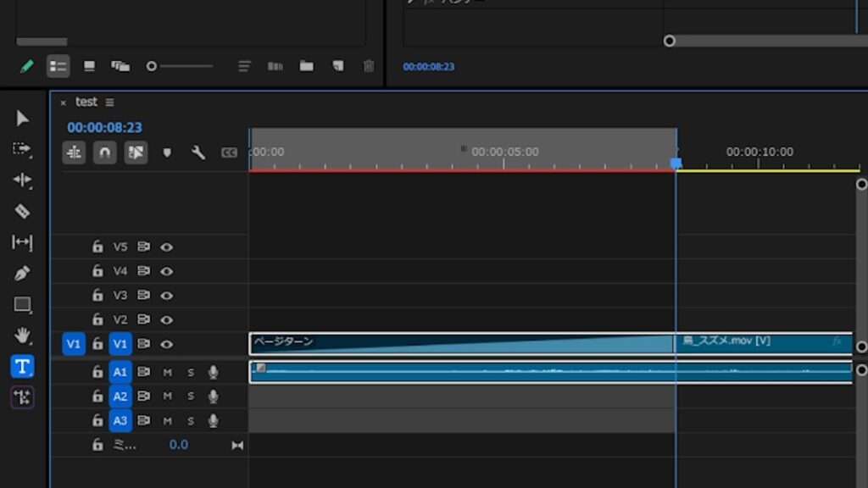Select the Razor tool

22,211
